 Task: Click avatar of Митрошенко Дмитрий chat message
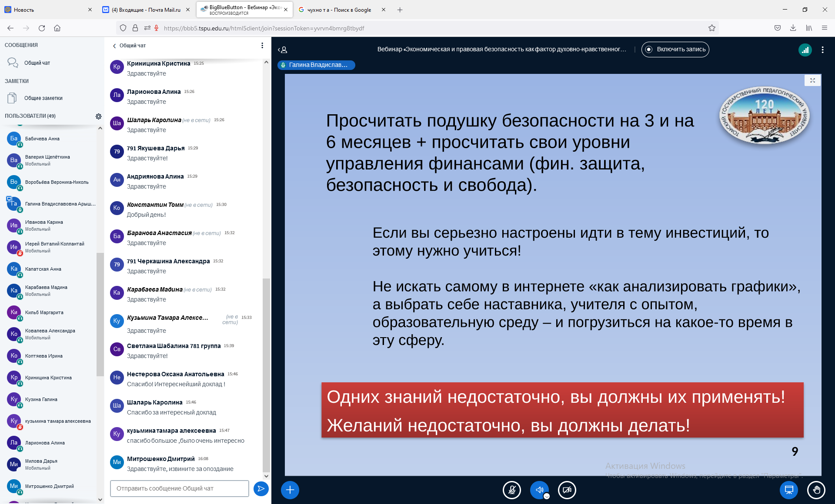(x=117, y=462)
